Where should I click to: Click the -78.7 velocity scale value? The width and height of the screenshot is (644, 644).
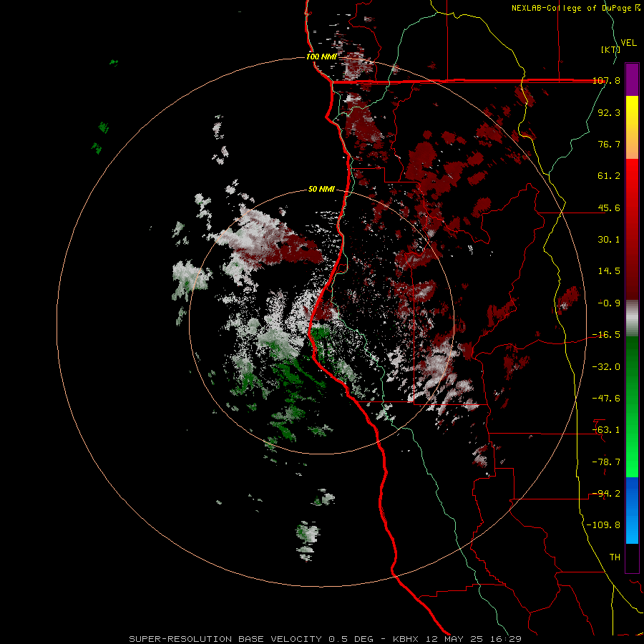click(606, 462)
